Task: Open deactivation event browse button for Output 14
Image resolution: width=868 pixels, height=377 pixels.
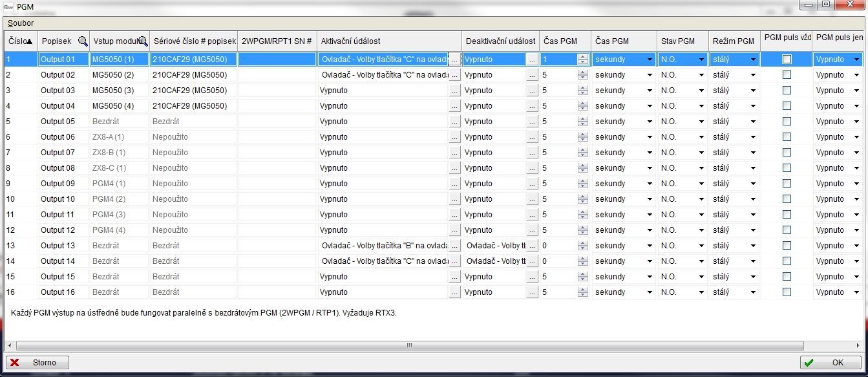Action: pos(532,261)
